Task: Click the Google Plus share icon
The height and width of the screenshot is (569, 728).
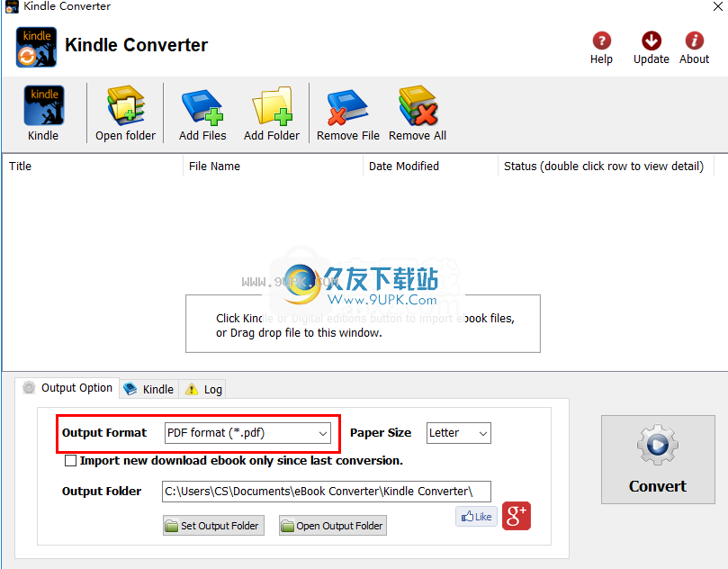Action: click(x=517, y=516)
